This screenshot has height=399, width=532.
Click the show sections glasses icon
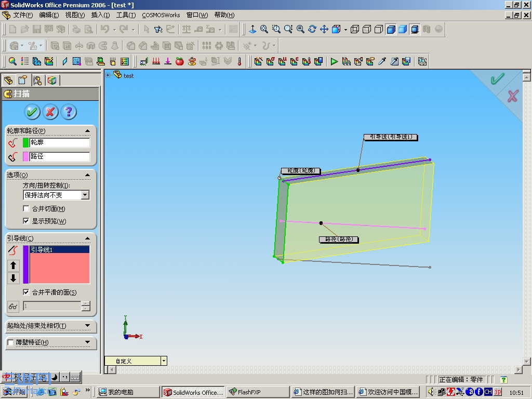(13, 307)
